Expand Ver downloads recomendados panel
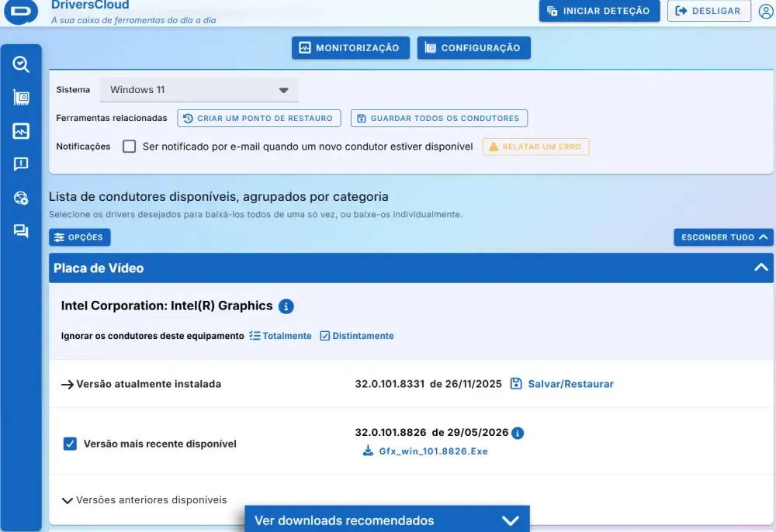This screenshot has width=776, height=532. coord(387,520)
